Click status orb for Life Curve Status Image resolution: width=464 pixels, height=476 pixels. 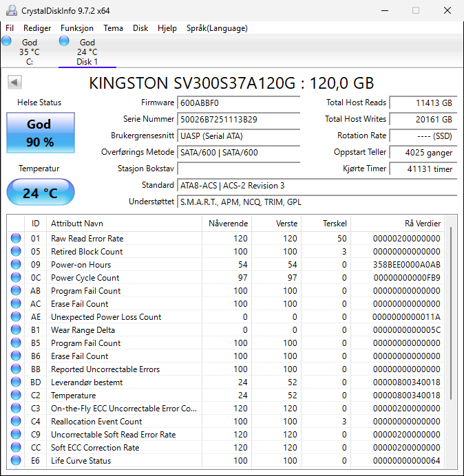16,460
